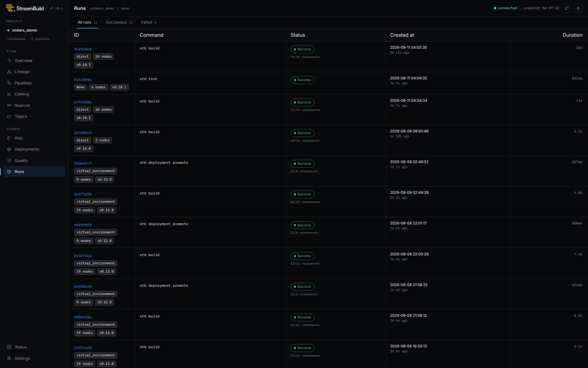This screenshot has height=368, width=588.
Task: Click the '467ms' duration value
Action: (x=577, y=162)
